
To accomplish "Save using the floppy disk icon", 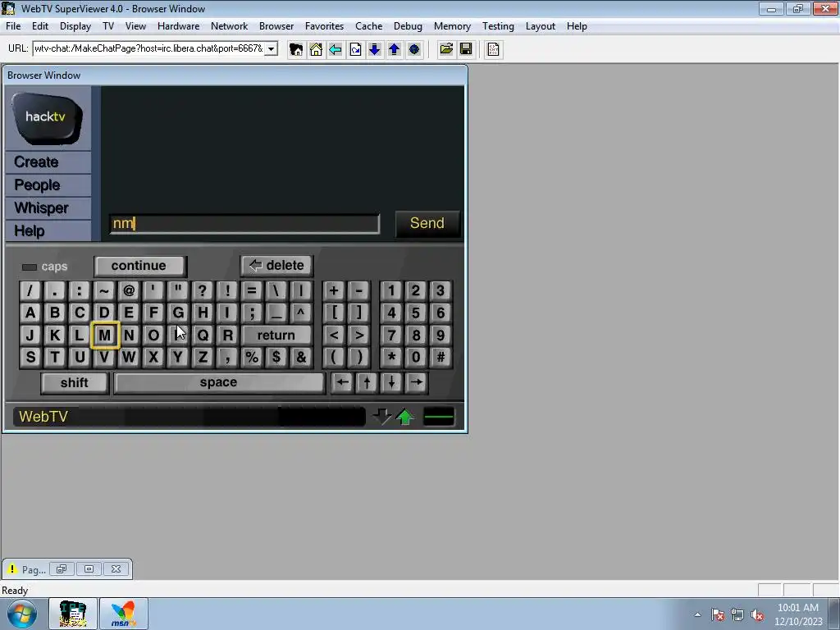I will pos(466,49).
